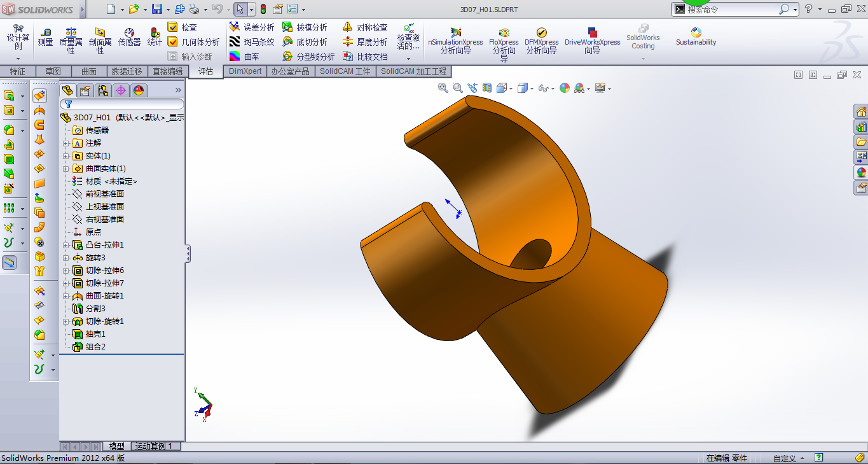868x464 pixels.
Task: Launch SimulationXpress analysis wizard
Action: coord(455,41)
